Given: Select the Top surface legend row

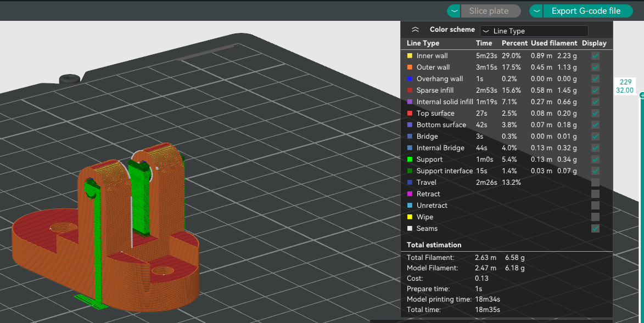Looking at the screenshot, I should (x=435, y=114).
